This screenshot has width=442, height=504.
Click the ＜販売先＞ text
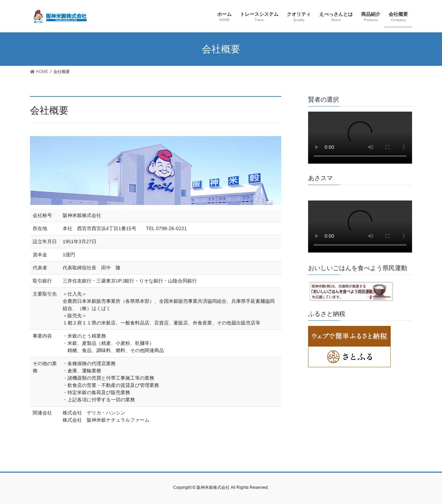(75, 316)
